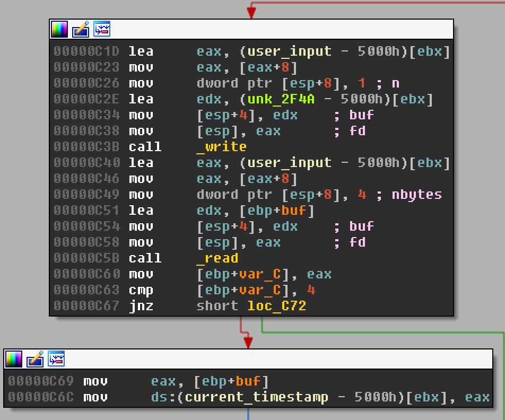Screen dimensions: 505x420
Task: Click the color palette icon on the lower node
Action: (x=13, y=359)
